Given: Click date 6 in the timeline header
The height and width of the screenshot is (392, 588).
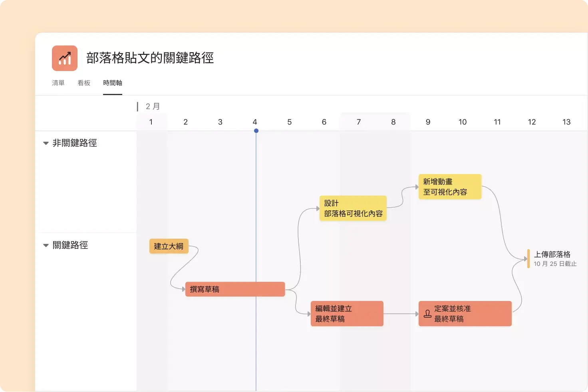Looking at the screenshot, I should pos(324,122).
